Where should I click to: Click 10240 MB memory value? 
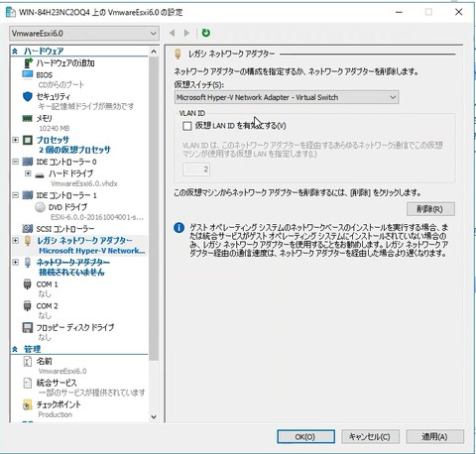(x=54, y=128)
